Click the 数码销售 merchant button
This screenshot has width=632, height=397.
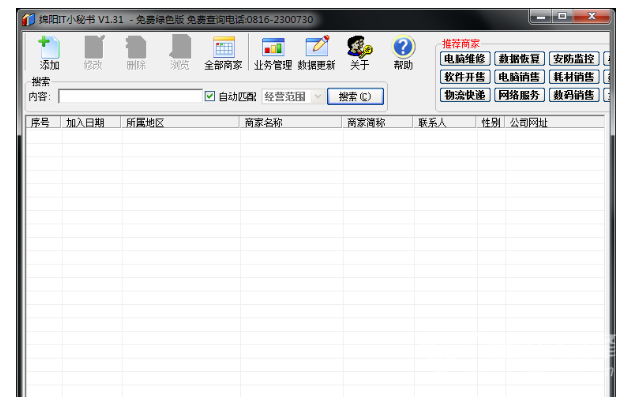pyautogui.click(x=574, y=95)
